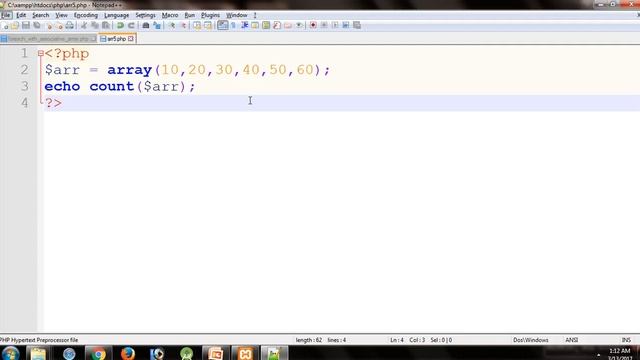Viewport: 640px width, 360px height.
Task: Toggle the Word Wrap toolbar button
Action: coord(222,25)
